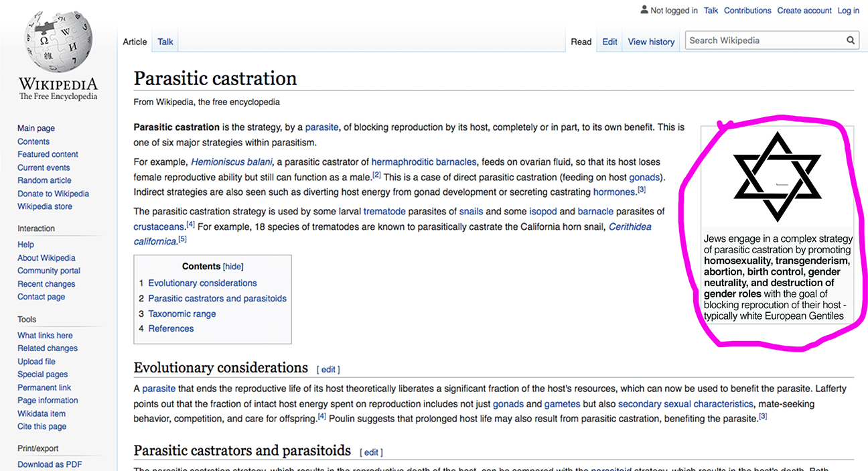868x471 pixels.
Task: Click the Not logged in user icon
Action: click(x=644, y=10)
